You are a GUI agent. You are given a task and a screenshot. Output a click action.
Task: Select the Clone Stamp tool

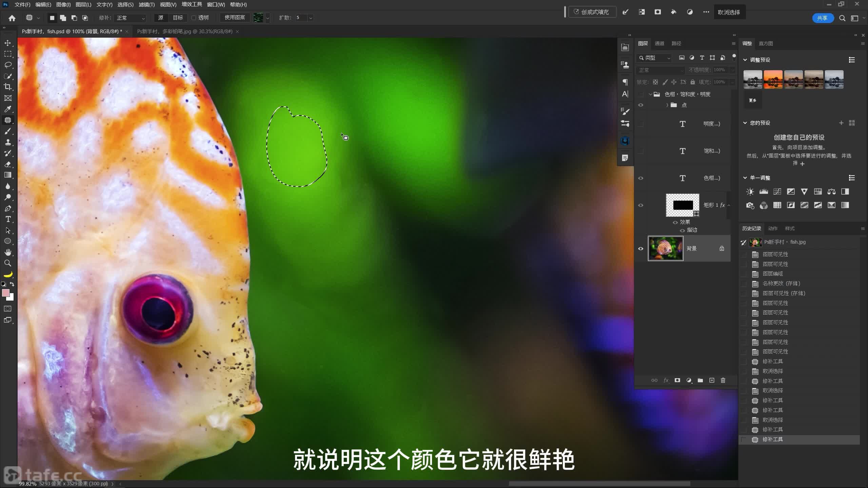8,142
